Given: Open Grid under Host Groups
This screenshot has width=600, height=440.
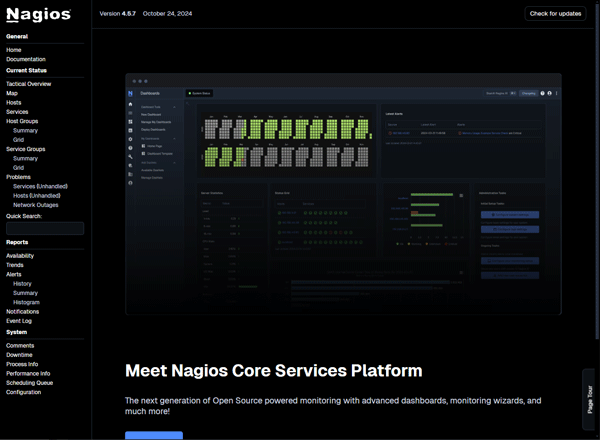Looking at the screenshot, I should pyautogui.click(x=18, y=140).
